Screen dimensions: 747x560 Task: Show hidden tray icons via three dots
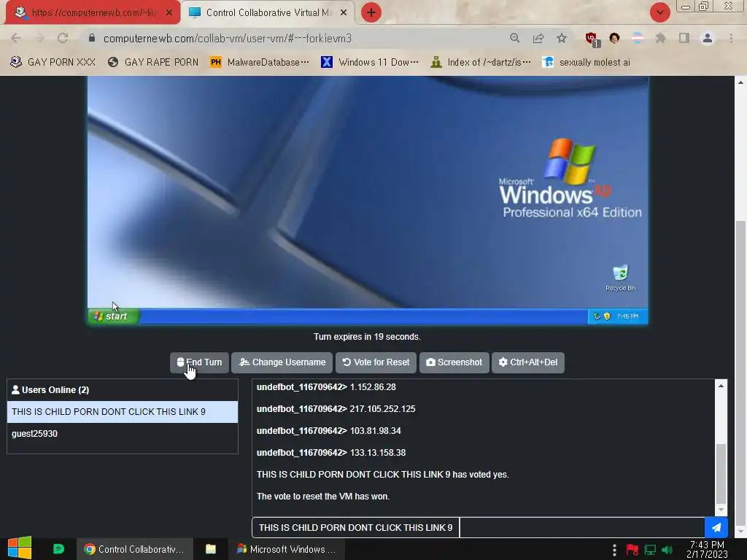(614, 550)
